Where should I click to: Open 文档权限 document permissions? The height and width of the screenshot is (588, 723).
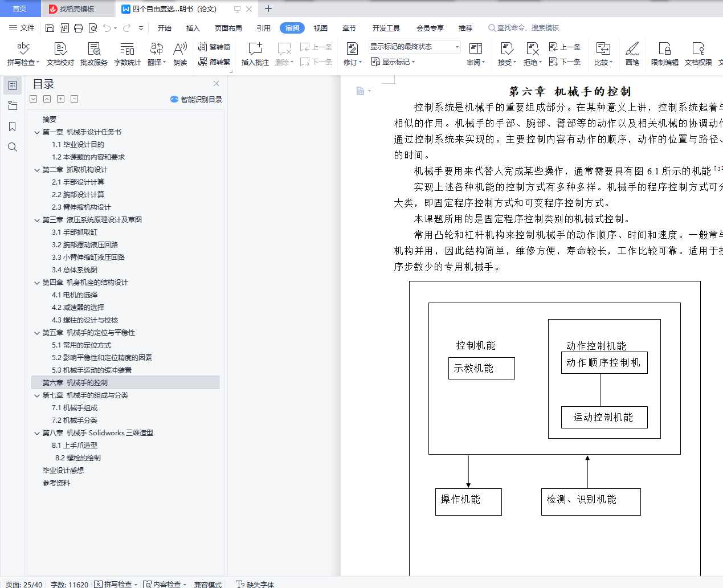click(699, 54)
